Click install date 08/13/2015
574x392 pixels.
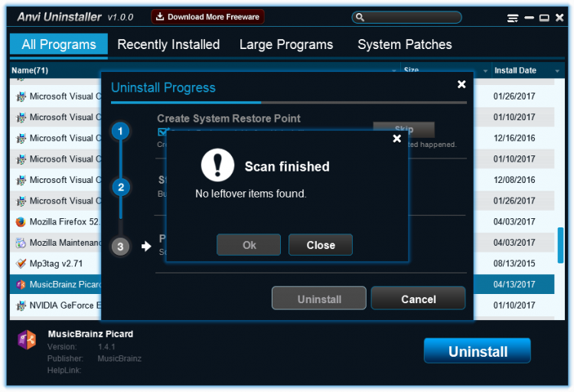(514, 263)
